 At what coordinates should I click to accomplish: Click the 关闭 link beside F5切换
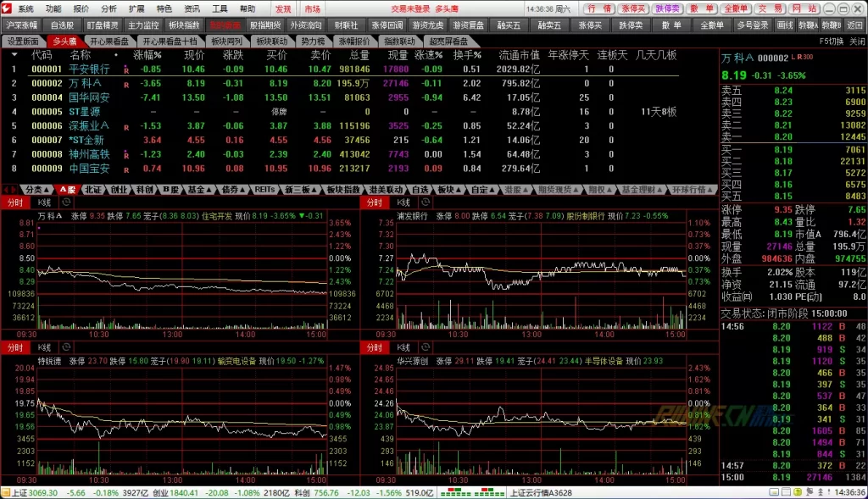(x=857, y=41)
